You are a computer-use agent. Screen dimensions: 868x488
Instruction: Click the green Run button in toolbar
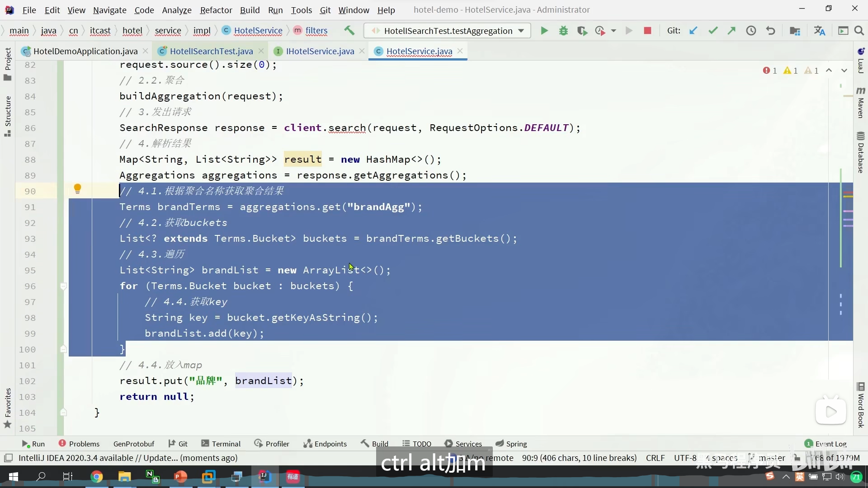pyautogui.click(x=544, y=31)
